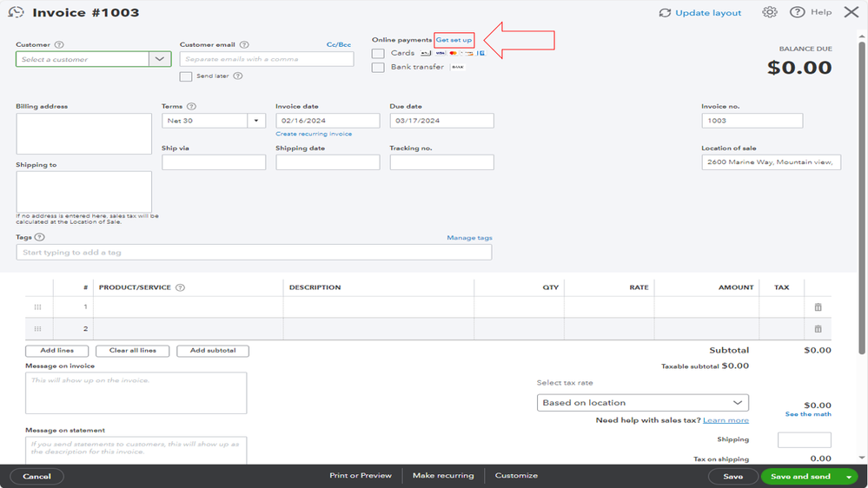Focus the Tags input field

254,253
